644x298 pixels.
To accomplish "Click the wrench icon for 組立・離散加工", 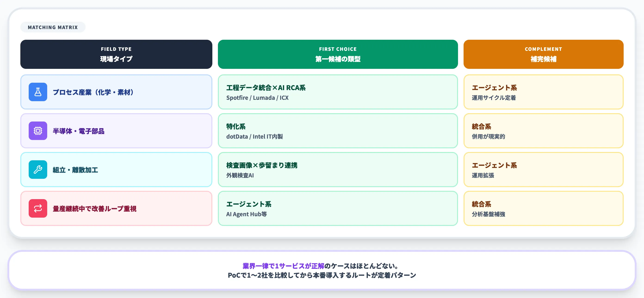I will [x=38, y=170].
